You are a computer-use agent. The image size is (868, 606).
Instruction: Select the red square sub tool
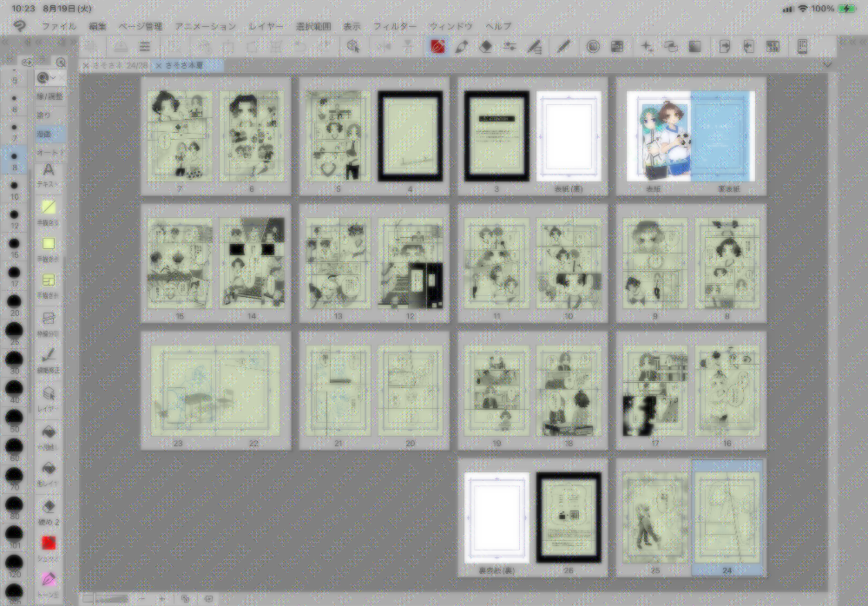tap(49, 543)
